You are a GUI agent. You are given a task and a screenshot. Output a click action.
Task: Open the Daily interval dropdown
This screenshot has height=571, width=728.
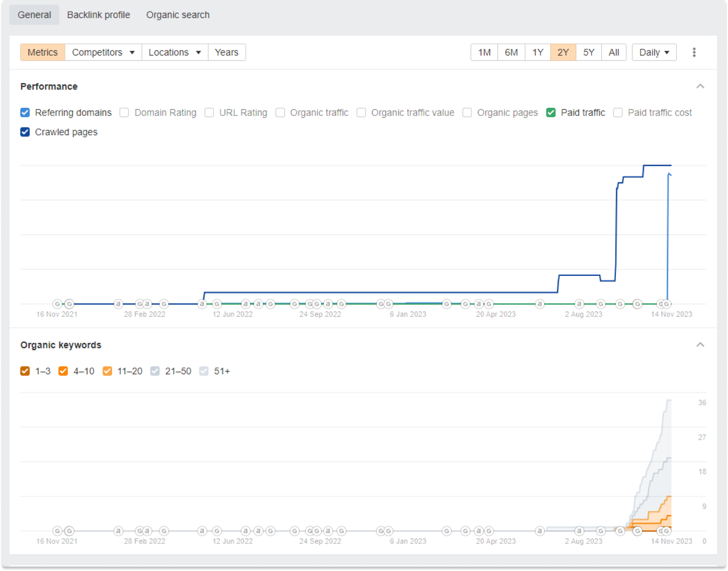pyautogui.click(x=654, y=52)
